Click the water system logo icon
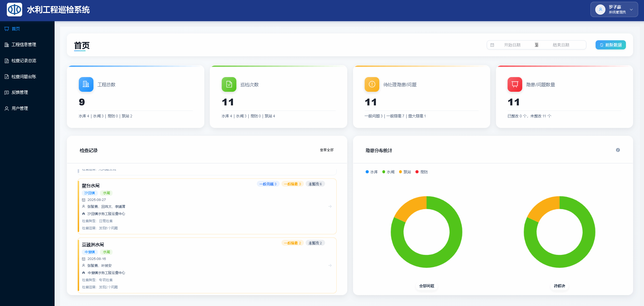 click(14, 10)
